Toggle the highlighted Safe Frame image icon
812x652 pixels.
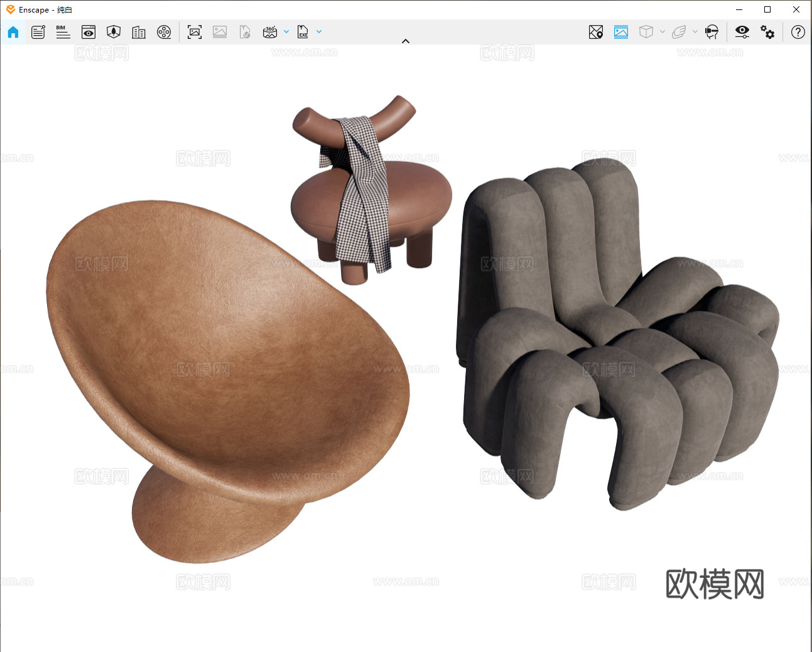(x=621, y=32)
